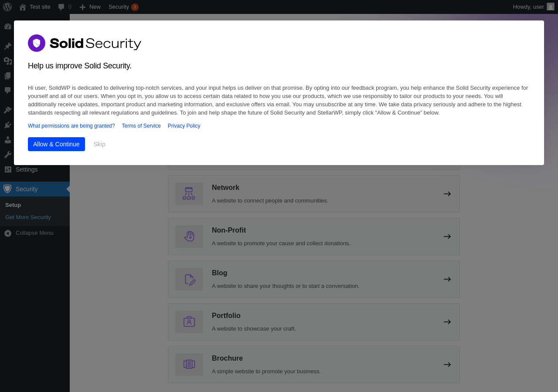Select the Portfolio icon
This screenshot has width=558, height=392.
coord(189,322)
